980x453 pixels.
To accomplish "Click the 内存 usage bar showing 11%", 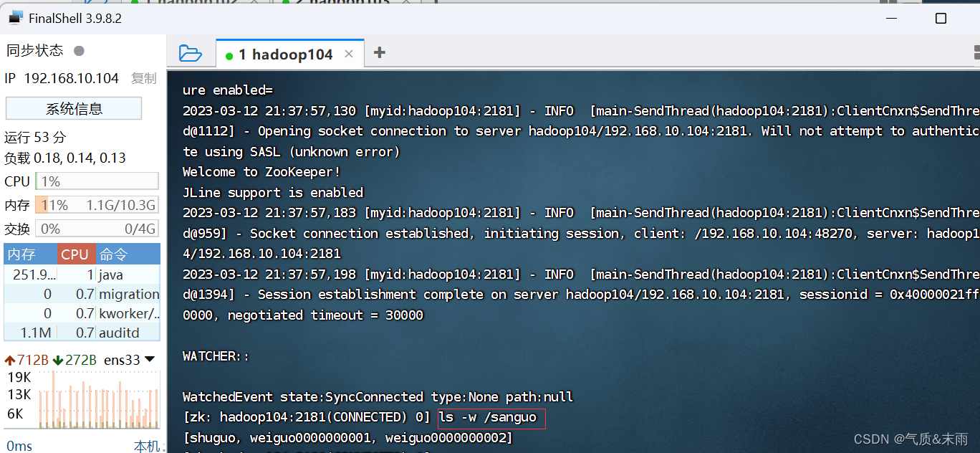I will pos(97,206).
